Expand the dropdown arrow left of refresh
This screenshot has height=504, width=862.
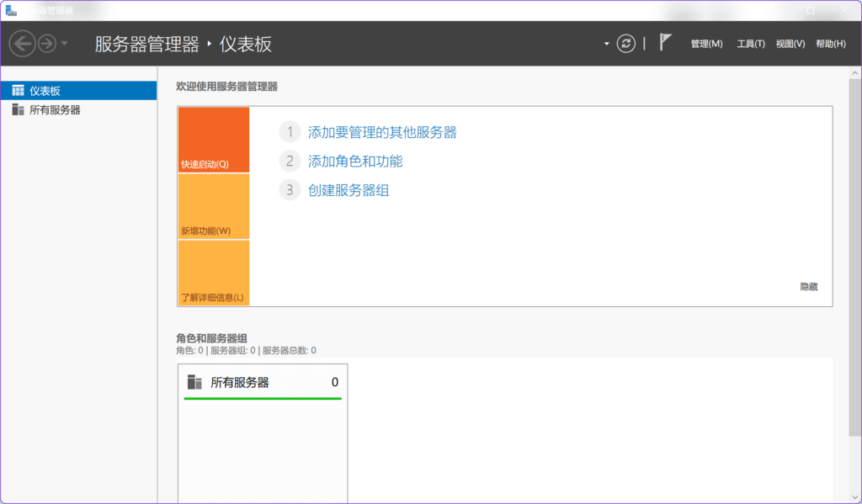(606, 44)
